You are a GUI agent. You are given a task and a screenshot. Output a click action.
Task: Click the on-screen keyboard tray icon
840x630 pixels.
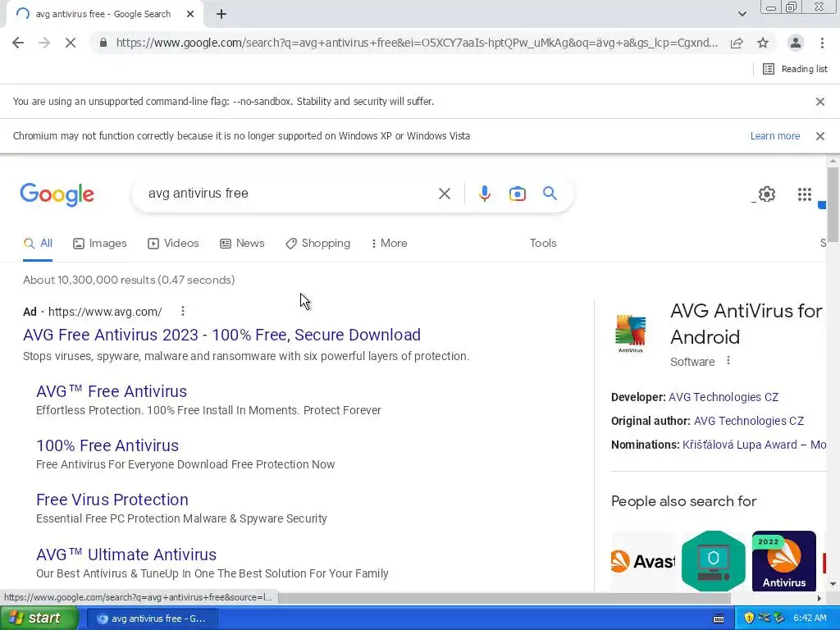(x=719, y=619)
